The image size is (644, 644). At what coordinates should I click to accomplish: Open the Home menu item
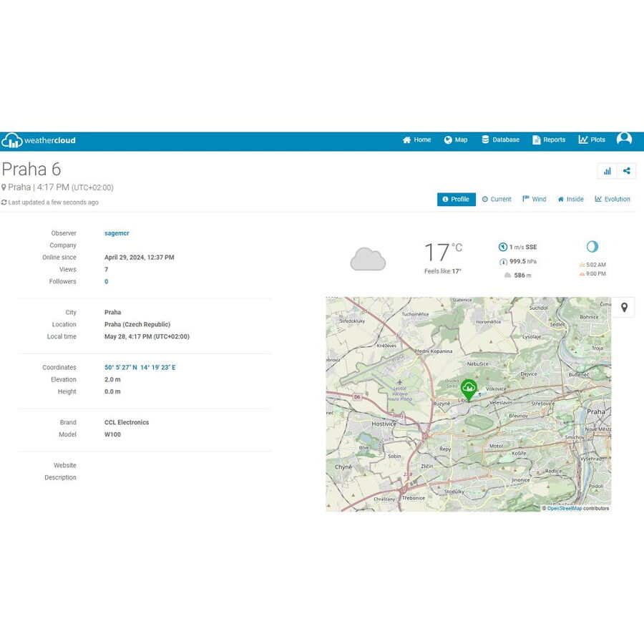tap(416, 140)
